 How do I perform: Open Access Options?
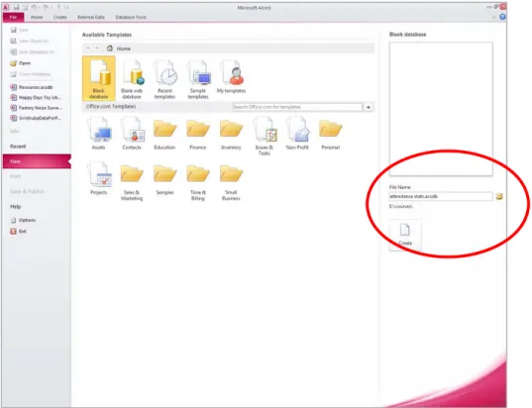[x=23, y=221]
